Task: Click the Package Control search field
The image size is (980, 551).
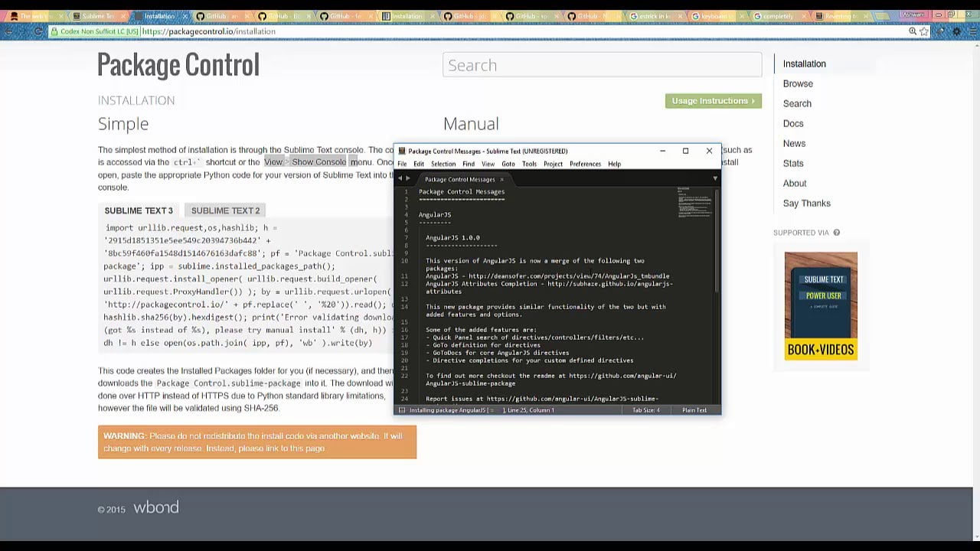Action: (603, 65)
